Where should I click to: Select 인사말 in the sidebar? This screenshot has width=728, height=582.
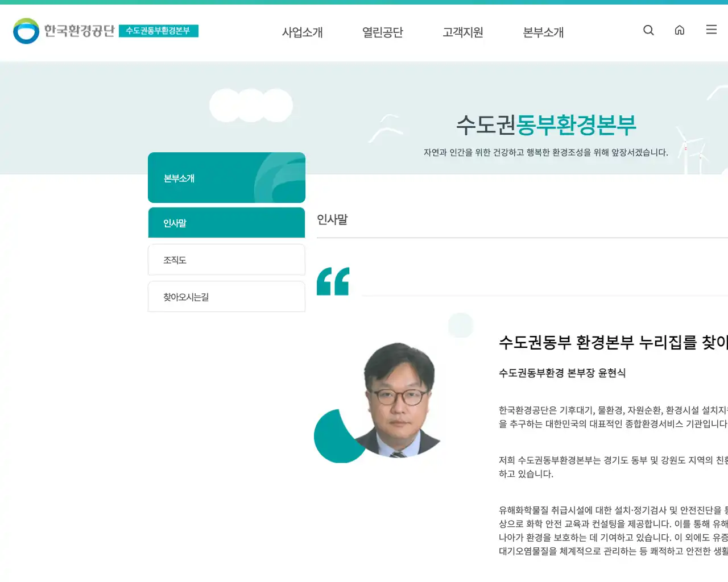pyautogui.click(x=226, y=222)
